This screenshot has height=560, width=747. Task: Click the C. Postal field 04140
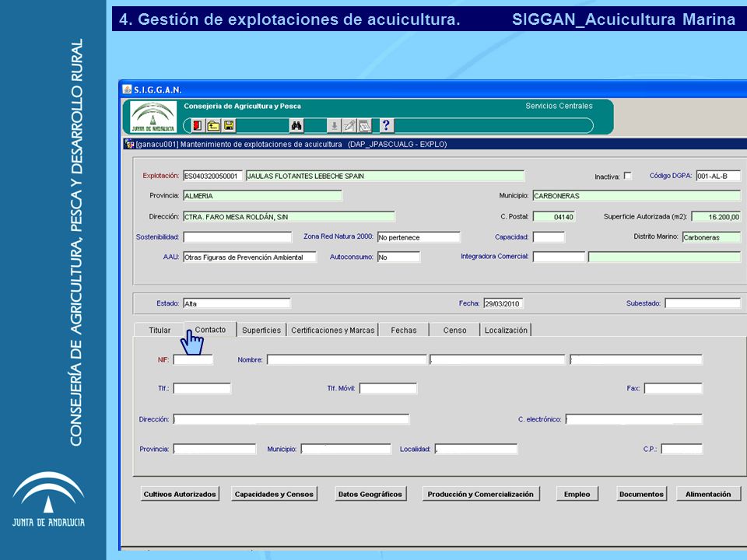point(554,217)
